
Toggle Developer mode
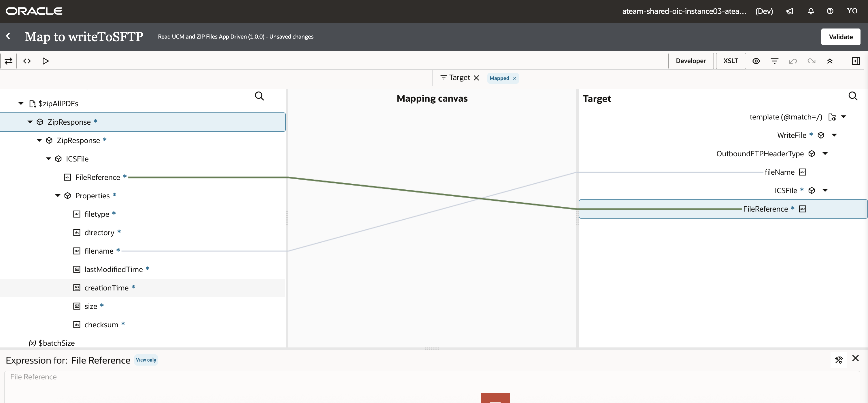click(x=690, y=61)
